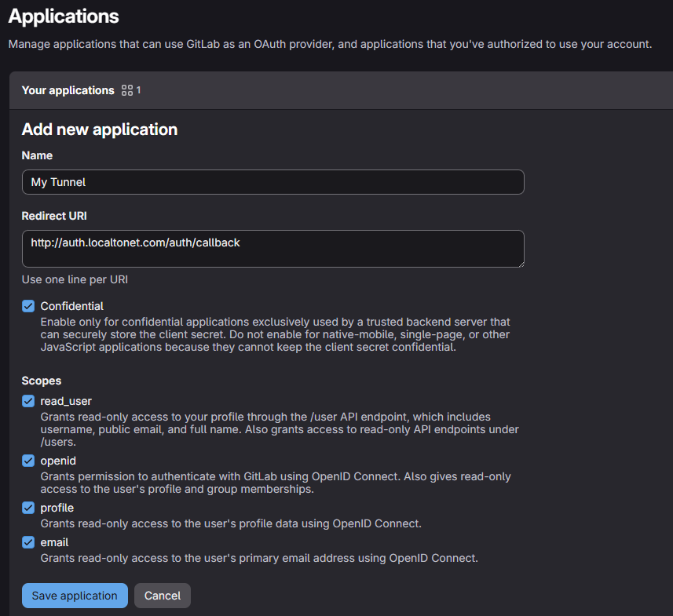Click the Confidential label text
The width and height of the screenshot is (673, 616).
pyautogui.click(x=71, y=306)
